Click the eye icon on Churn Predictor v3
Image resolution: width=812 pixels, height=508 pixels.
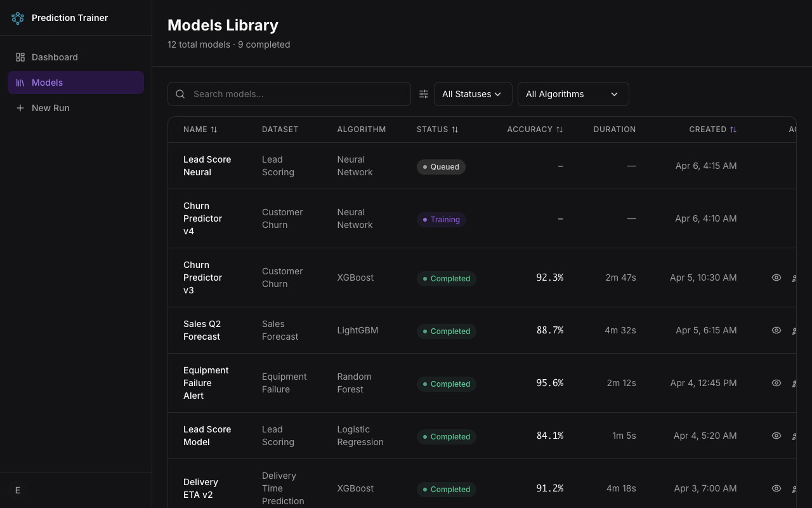[x=776, y=277]
